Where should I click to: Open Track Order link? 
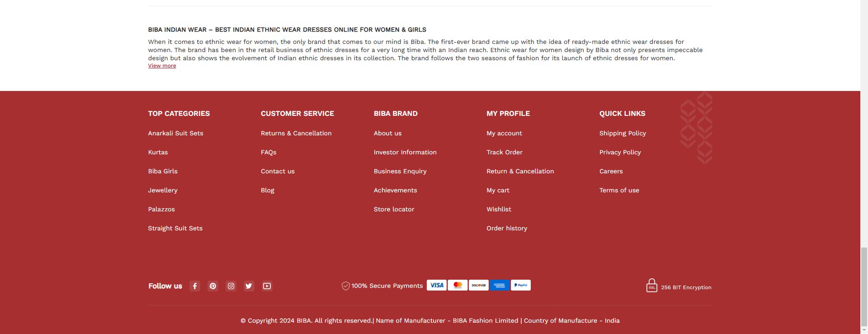point(504,152)
